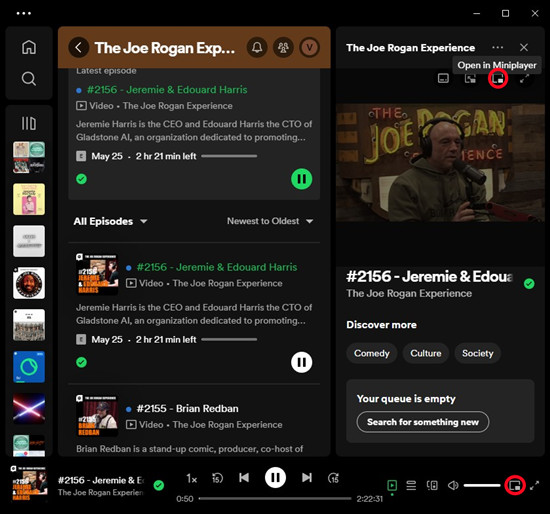Open lightsaber cover library item

pyautogui.click(x=29, y=409)
